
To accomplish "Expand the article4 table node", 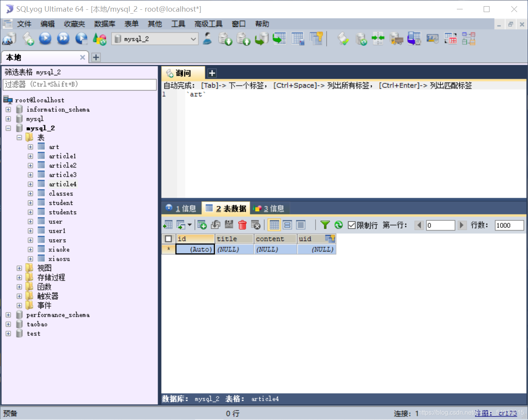I will (30, 184).
